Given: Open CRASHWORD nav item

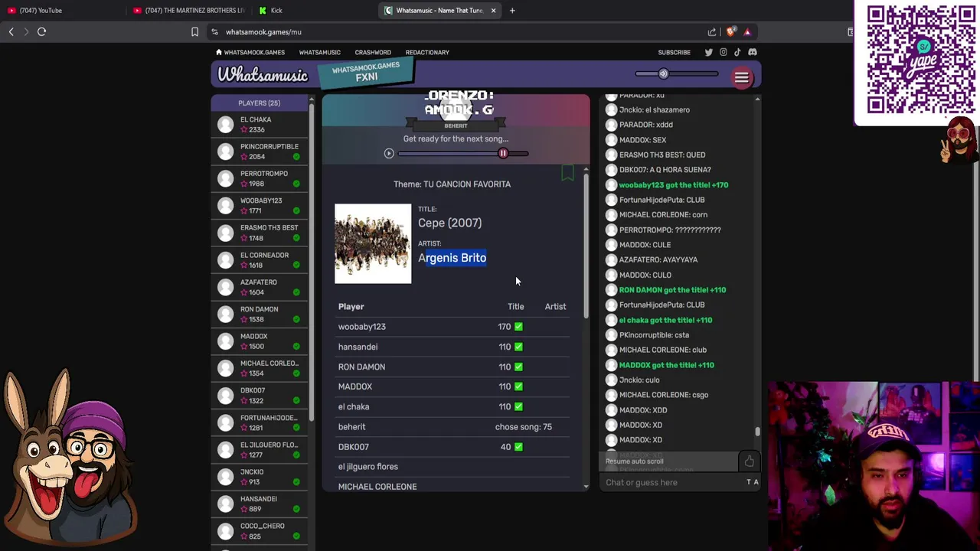Looking at the screenshot, I should [373, 52].
